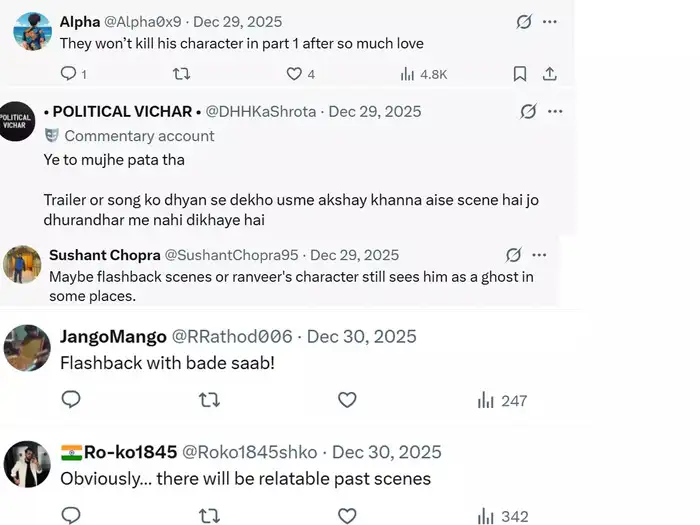The width and height of the screenshot is (700, 525).
Task: Open @DHHKaShrota profile handle
Action: coord(262,111)
